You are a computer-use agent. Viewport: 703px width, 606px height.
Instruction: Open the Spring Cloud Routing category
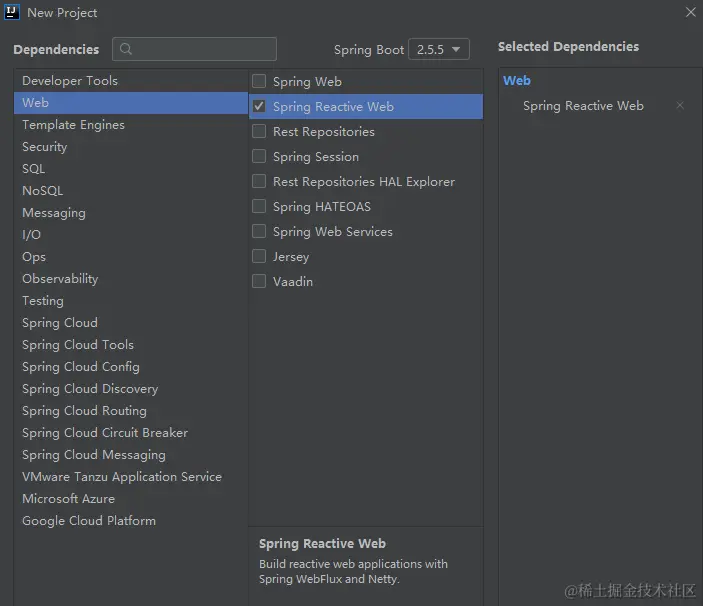(x=131, y=410)
